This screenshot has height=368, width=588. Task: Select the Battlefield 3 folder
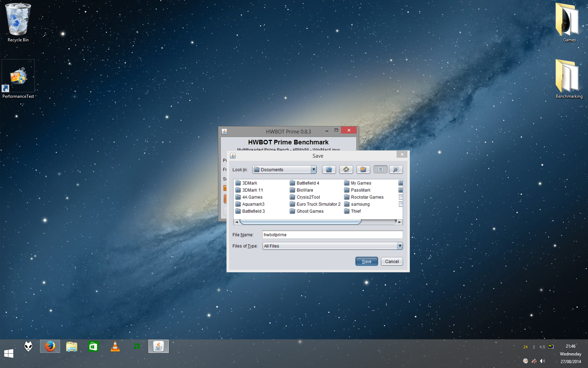[x=250, y=211]
